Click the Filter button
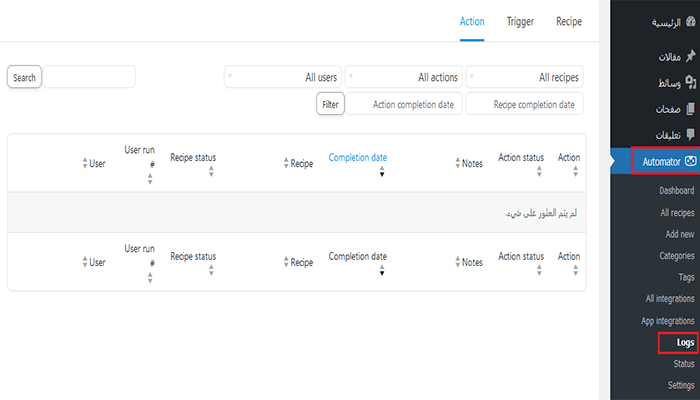The image size is (700, 400). (x=330, y=104)
